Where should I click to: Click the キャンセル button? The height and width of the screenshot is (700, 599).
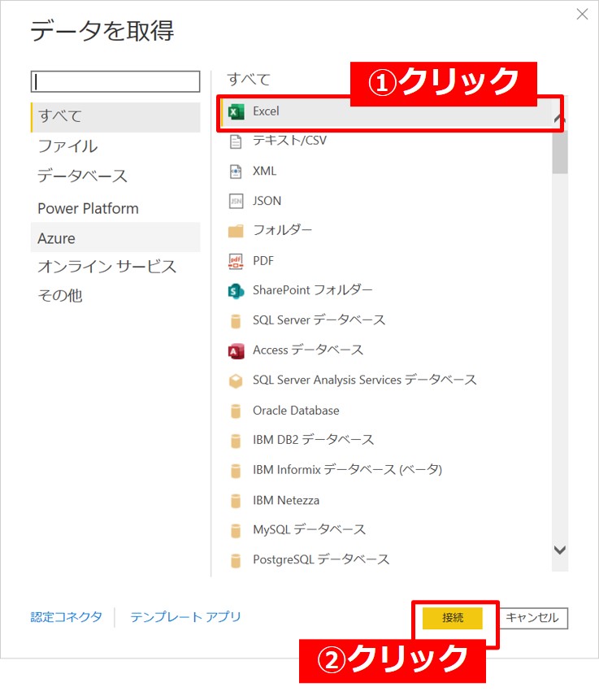(532, 618)
